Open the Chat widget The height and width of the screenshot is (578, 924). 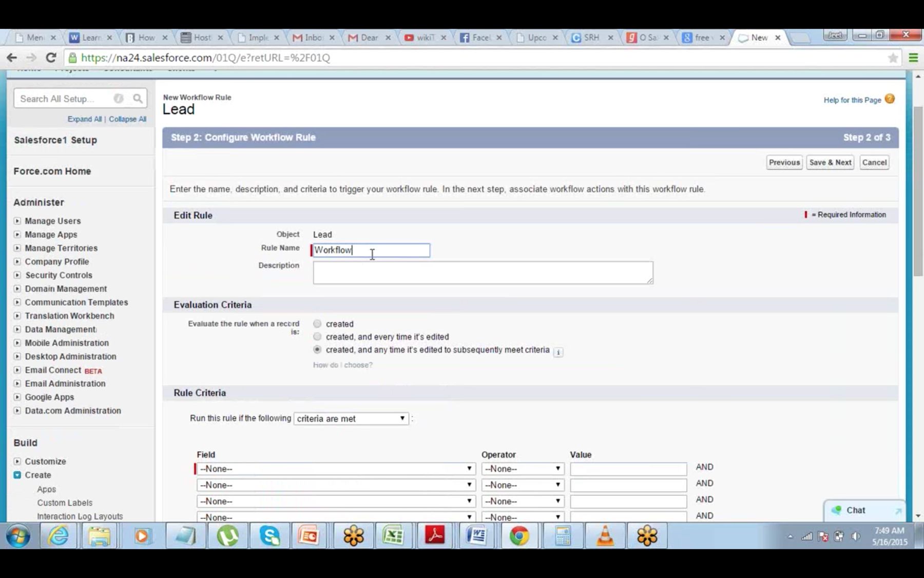tap(865, 510)
